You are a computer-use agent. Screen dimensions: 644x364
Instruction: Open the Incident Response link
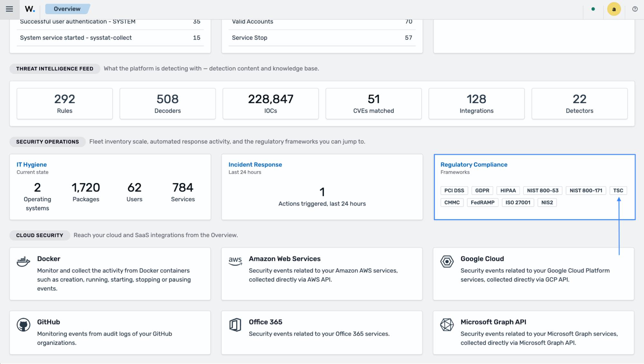255,165
